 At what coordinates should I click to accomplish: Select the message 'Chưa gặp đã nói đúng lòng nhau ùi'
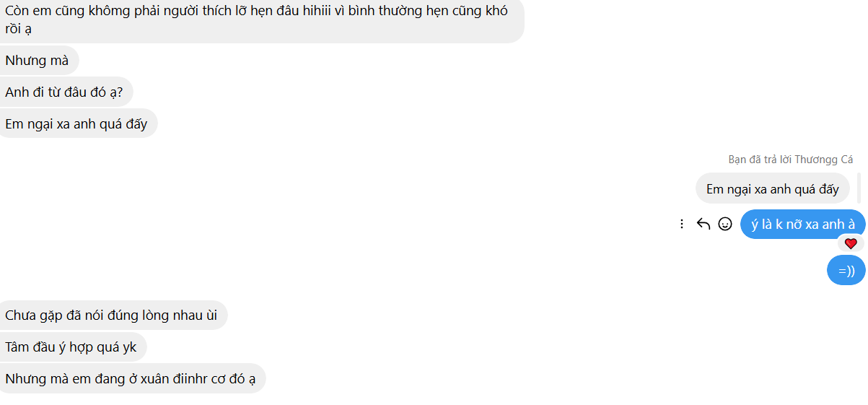[113, 315]
